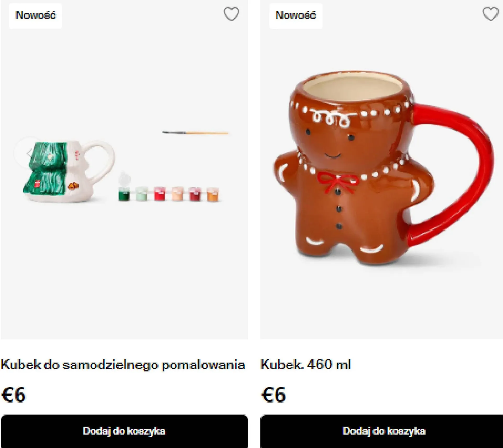Add the self-painting mug to the cart

click(124, 431)
